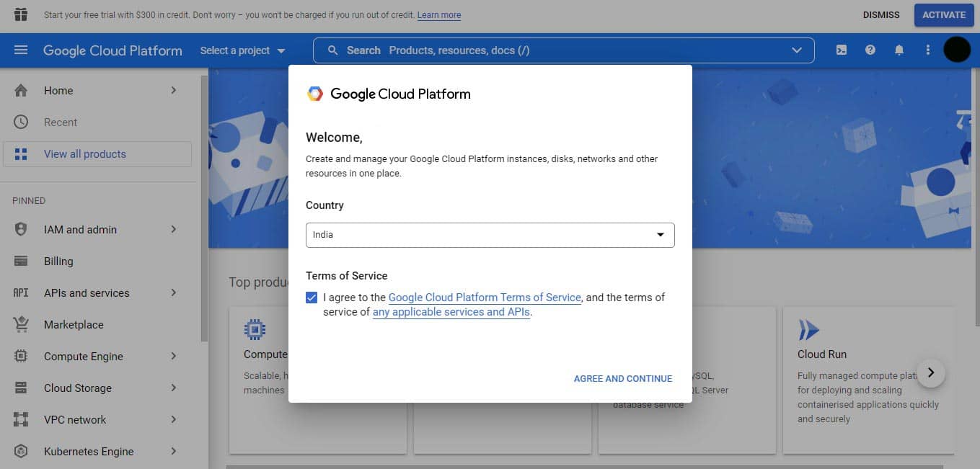The width and height of the screenshot is (980, 469).
Task: Click the Recent clock icon
Action: (21, 122)
